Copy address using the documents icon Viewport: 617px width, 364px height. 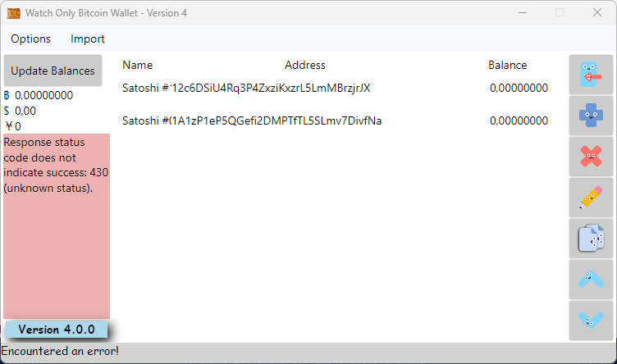591,239
